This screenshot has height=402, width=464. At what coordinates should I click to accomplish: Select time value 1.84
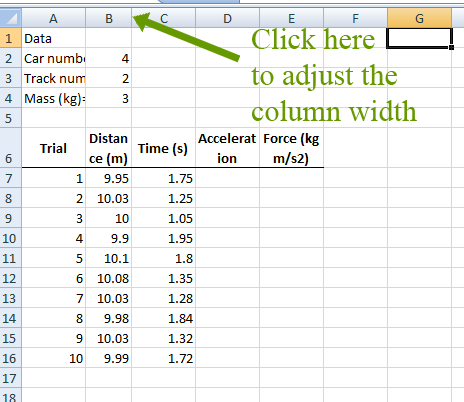tap(164, 318)
